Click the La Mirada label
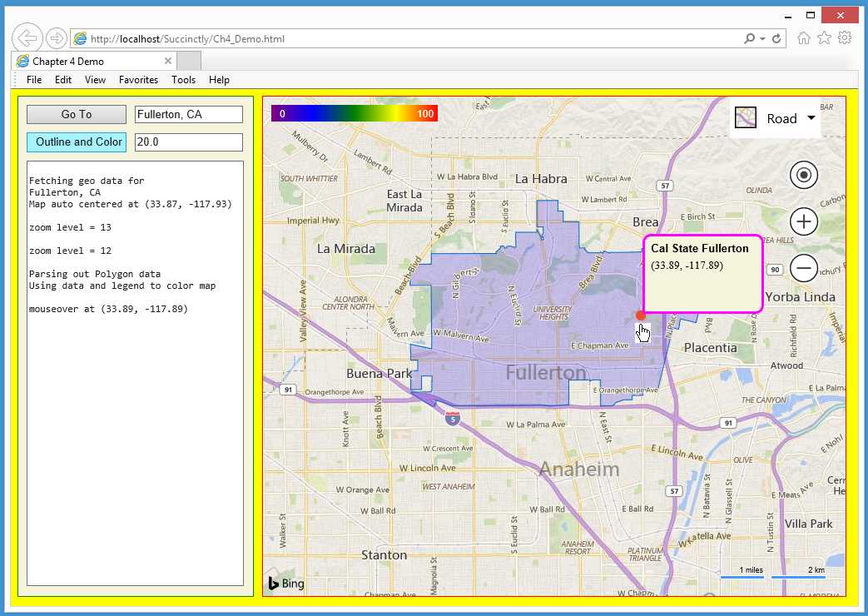 pyautogui.click(x=346, y=249)
